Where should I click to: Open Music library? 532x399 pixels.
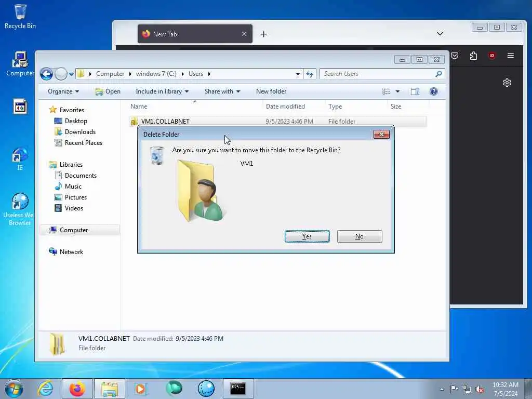(68, 187)
